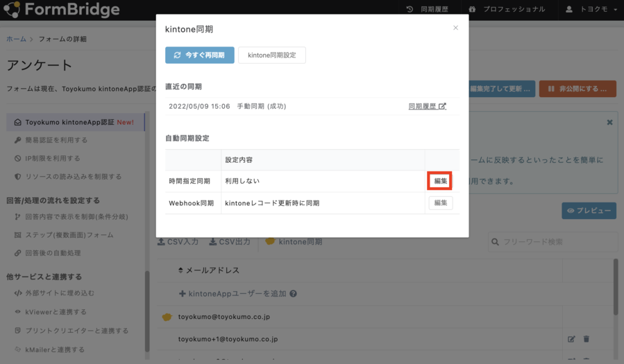Click the kintone cloud icon beside toyokumo@toyokumo.co.jp
This screenshot has width=624, height=364.
coord(167,317)
